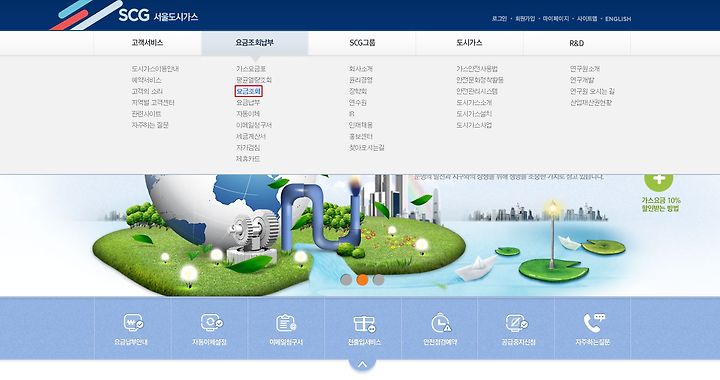
Task: Select 연구개발 in the R&D submenu
Action: click(x=582, y=80)
